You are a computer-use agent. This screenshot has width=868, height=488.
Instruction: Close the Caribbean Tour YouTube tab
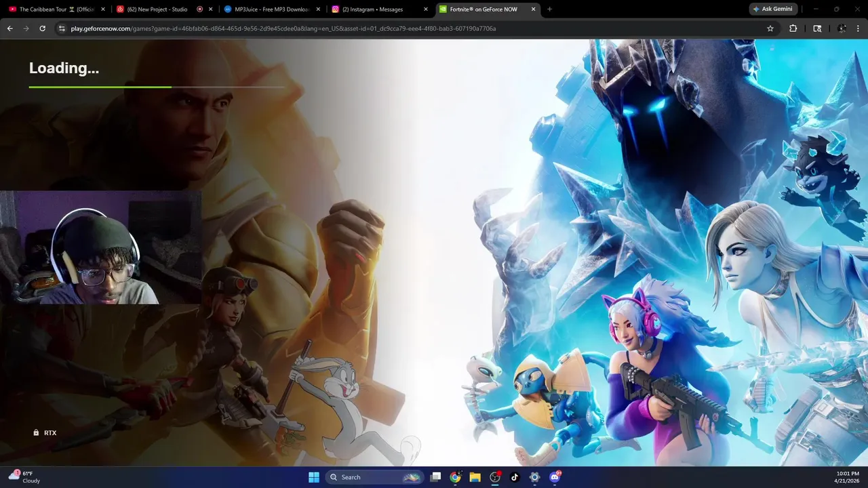point(103,9)
